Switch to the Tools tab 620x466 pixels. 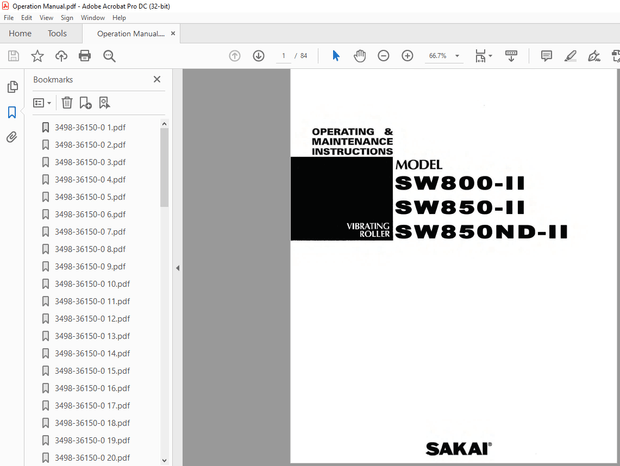57,34
